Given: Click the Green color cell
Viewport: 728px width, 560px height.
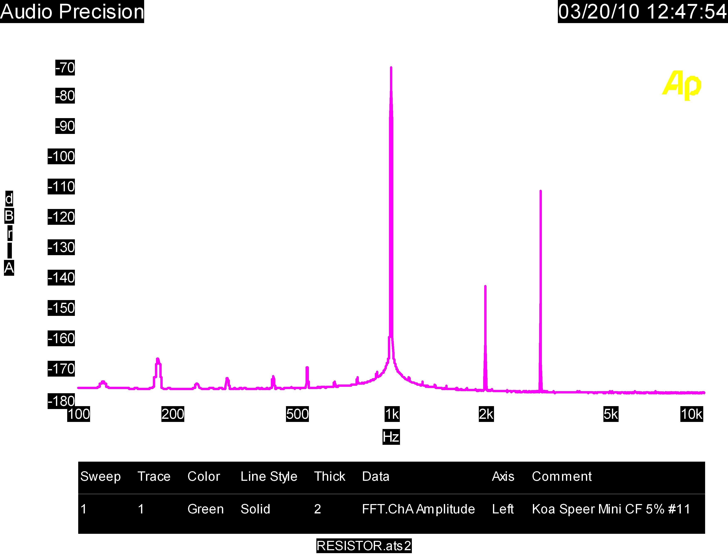Looking at the screenshot, I should click(205, 509).
